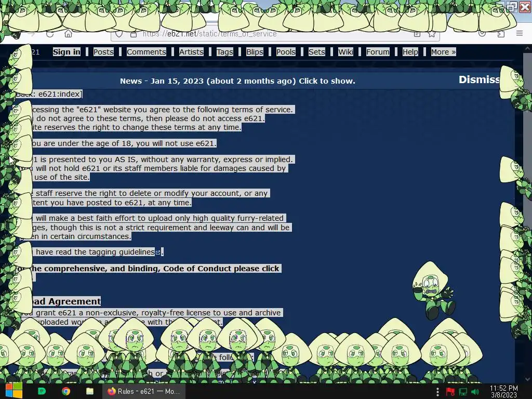Open the Tags page
Image resolution: width=532 pixels, height=399 pixels.
pos(225,52)
